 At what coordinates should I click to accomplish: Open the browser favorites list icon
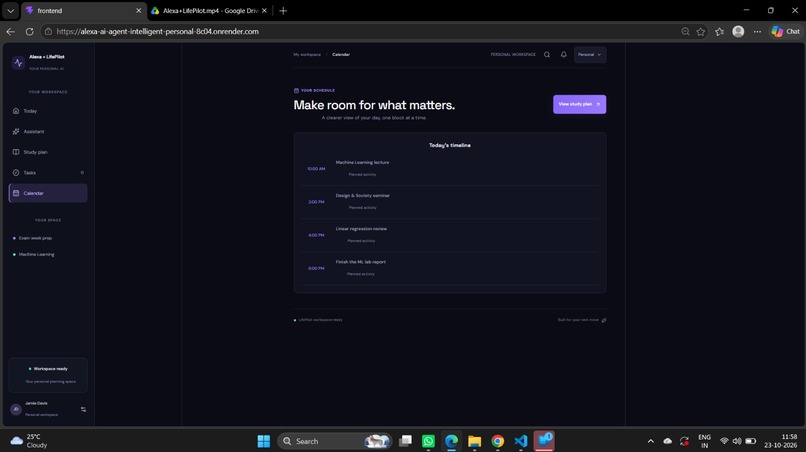tap(720, 31)
